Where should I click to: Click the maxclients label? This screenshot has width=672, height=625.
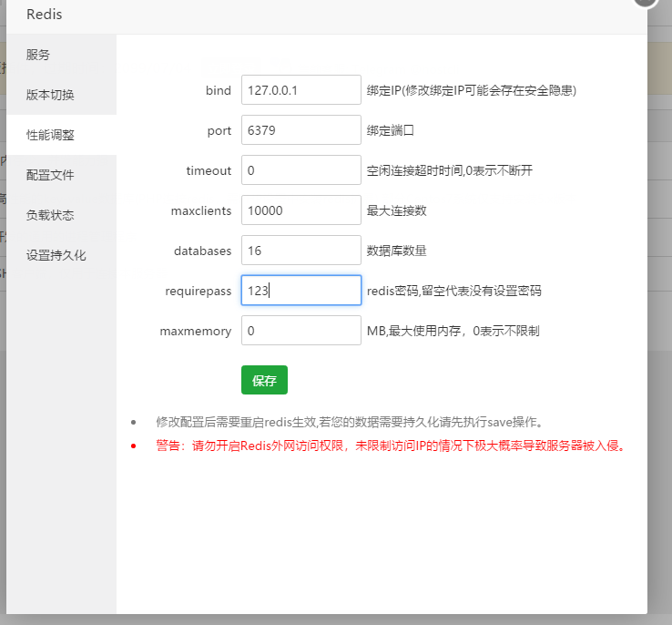point(201,210)
